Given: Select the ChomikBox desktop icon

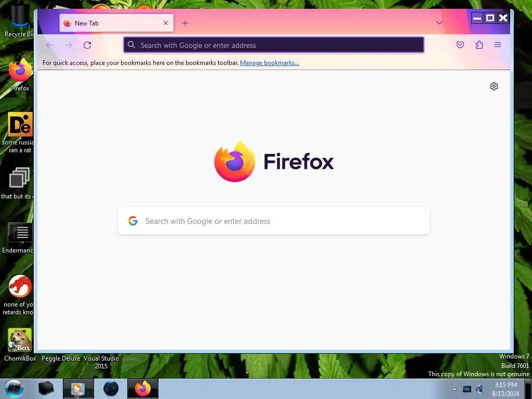Looking at the screenshot, I should click(x=20, y=344).
